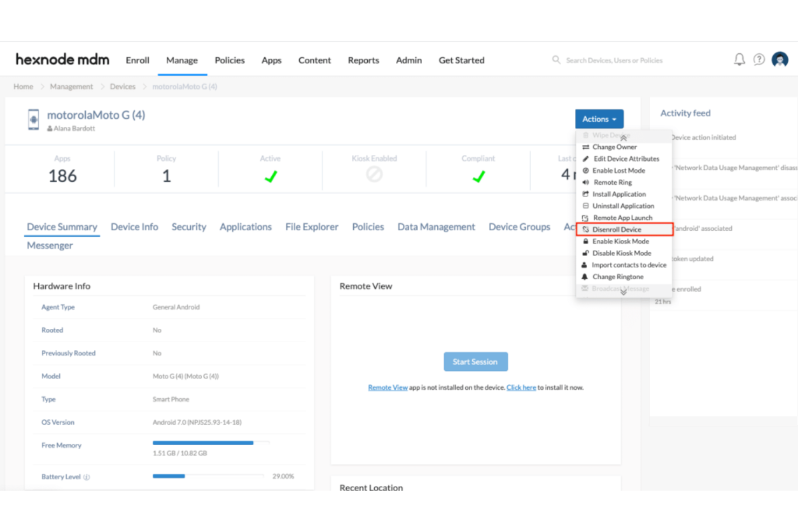Type in the Search Devices, Users or Policies field

coord(615,60)
